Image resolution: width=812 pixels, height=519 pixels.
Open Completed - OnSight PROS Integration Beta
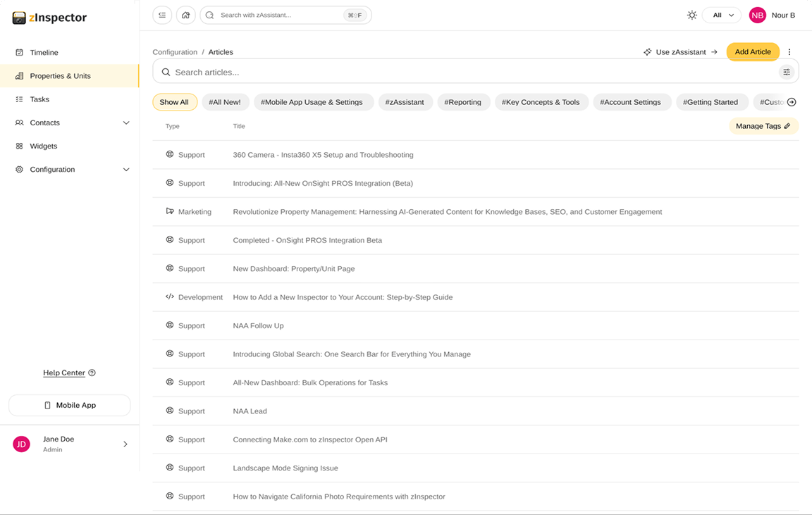[x=307, y=240]
